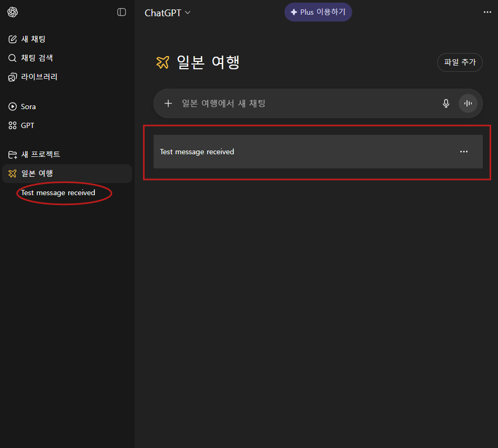Collapse the sidebar with the panel toggle icon
The width and height of the screenshot is (498, 448).
tap(122, 12)
